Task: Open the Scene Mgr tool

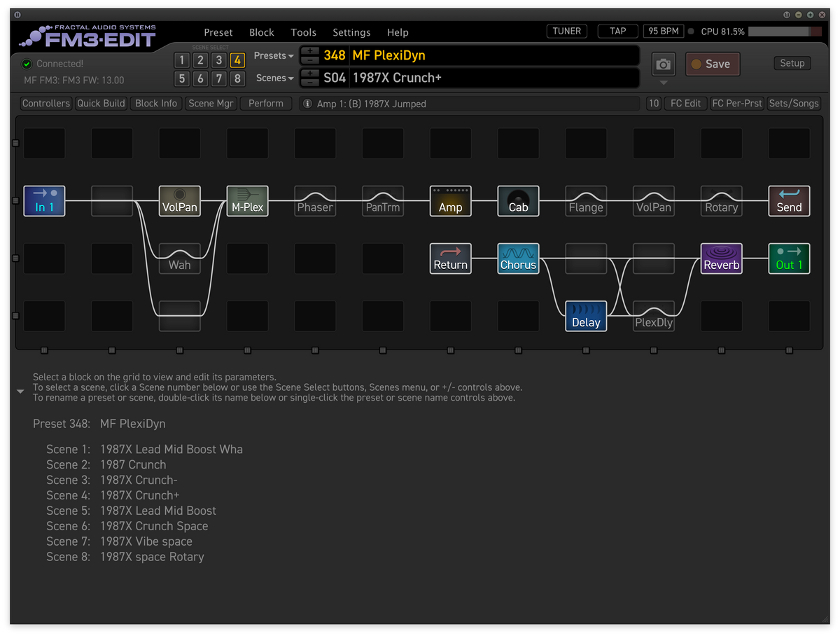Action: click(211, 104)
